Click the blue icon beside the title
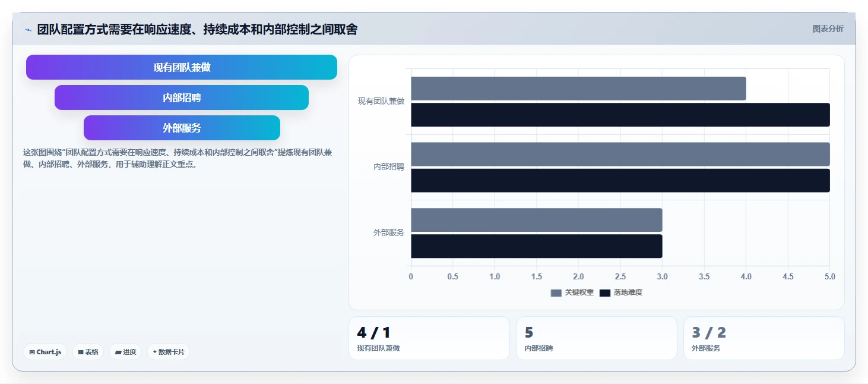This screenshot has height=384, width=868. (28, 30)
